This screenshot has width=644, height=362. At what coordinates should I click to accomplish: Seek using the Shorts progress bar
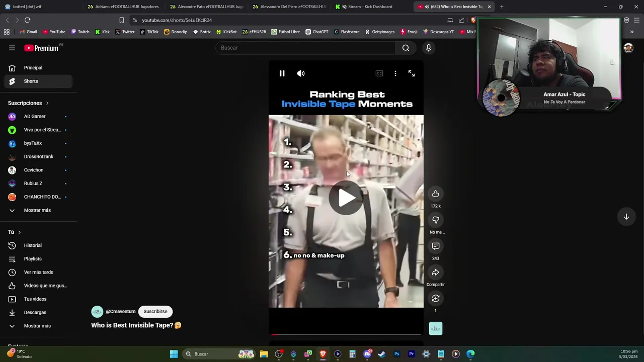346,334
